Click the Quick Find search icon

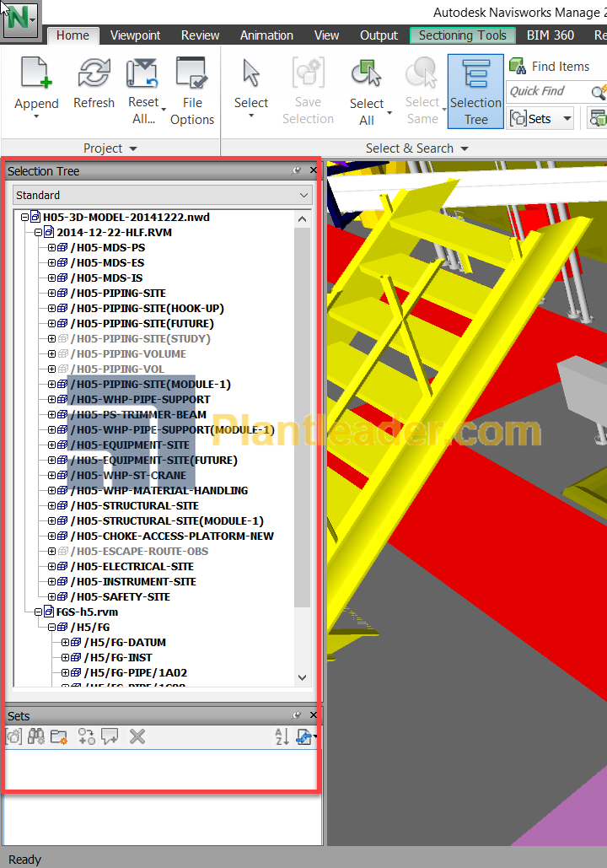(599, 91)
